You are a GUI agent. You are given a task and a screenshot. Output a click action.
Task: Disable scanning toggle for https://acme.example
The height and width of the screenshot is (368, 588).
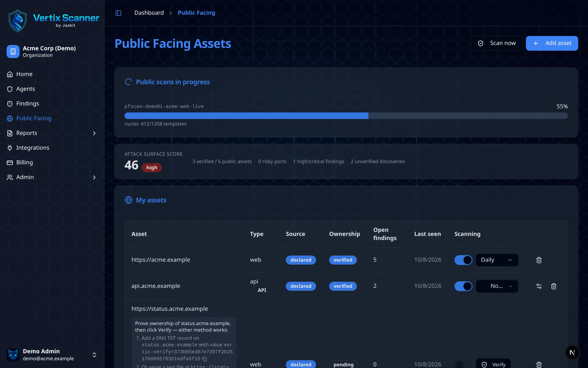pos(463,260)
